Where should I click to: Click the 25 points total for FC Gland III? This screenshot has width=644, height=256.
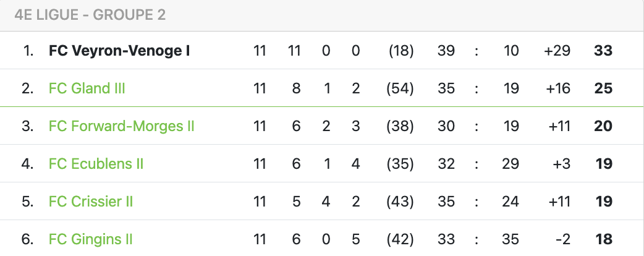pyautogui.click(x=603, y=88)
